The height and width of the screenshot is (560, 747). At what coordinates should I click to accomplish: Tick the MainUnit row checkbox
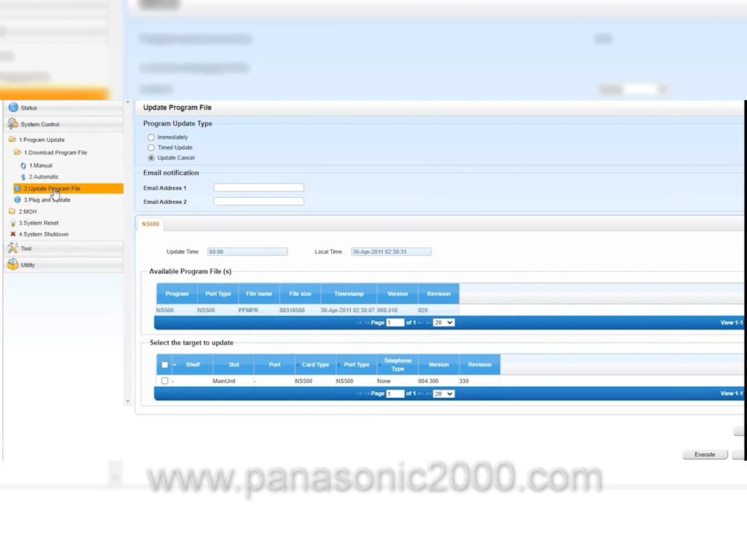[165, 381]
